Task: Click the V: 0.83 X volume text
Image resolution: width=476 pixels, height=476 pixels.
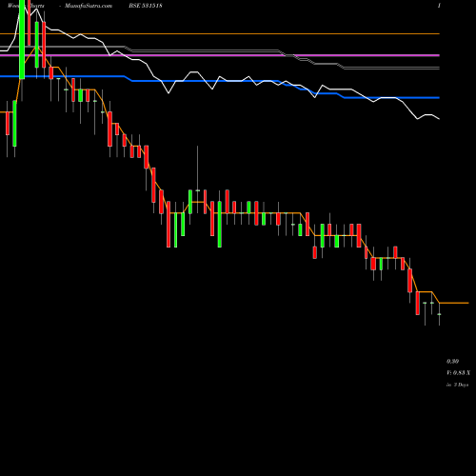Action: [x=458, y=373]
